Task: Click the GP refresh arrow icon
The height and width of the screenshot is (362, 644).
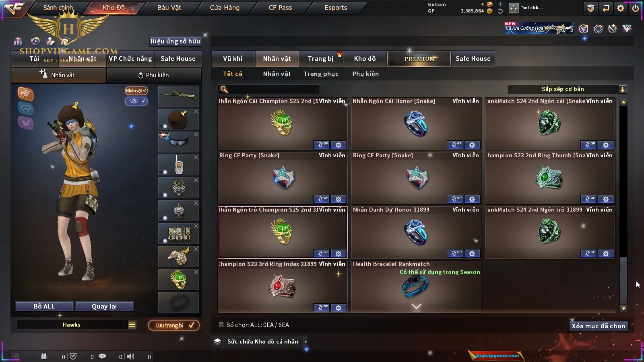Action: point(500,11)
